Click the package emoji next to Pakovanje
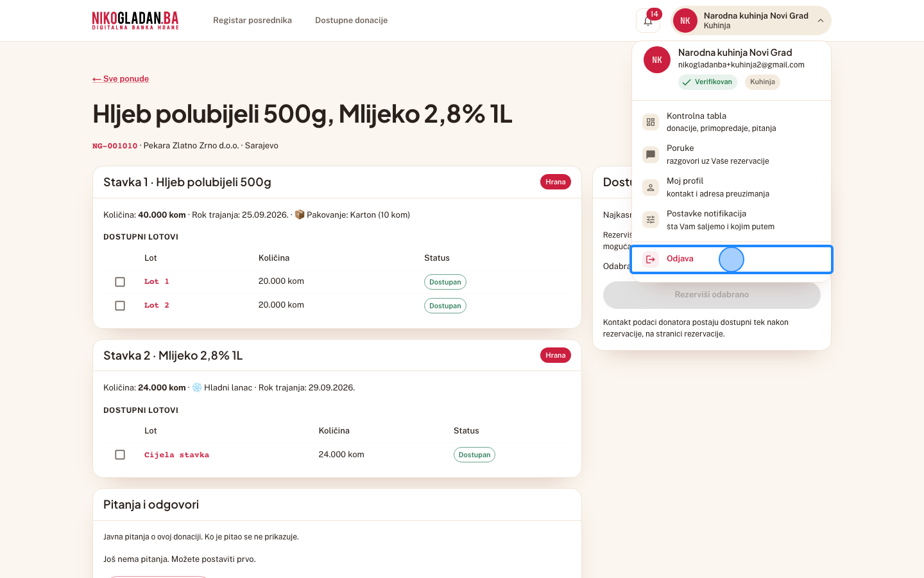Screen dimensions: 924x578 299,215
